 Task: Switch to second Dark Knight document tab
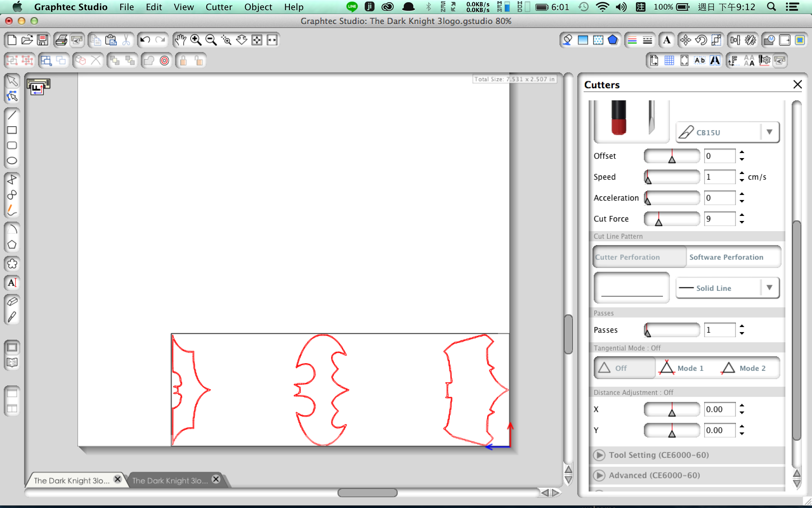point(170,480)
